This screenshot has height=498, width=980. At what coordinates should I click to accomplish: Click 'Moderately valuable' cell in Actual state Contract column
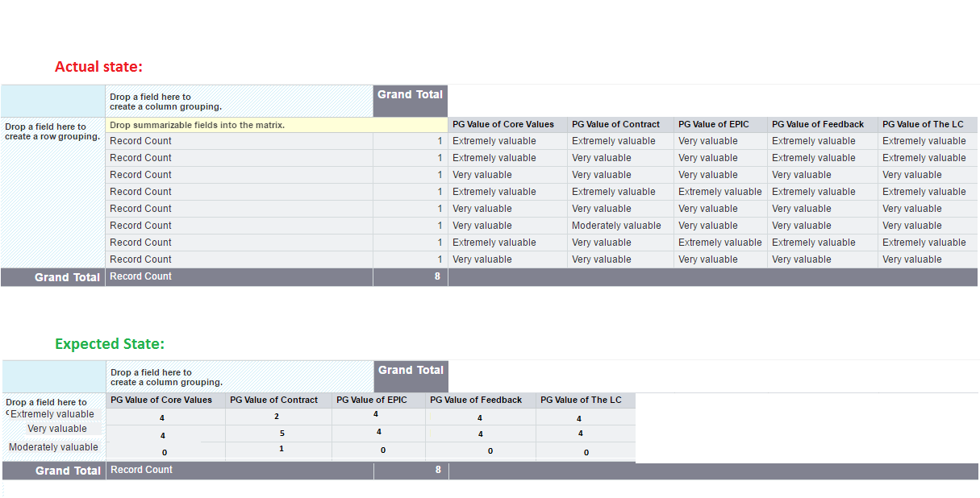coord(616,226)
